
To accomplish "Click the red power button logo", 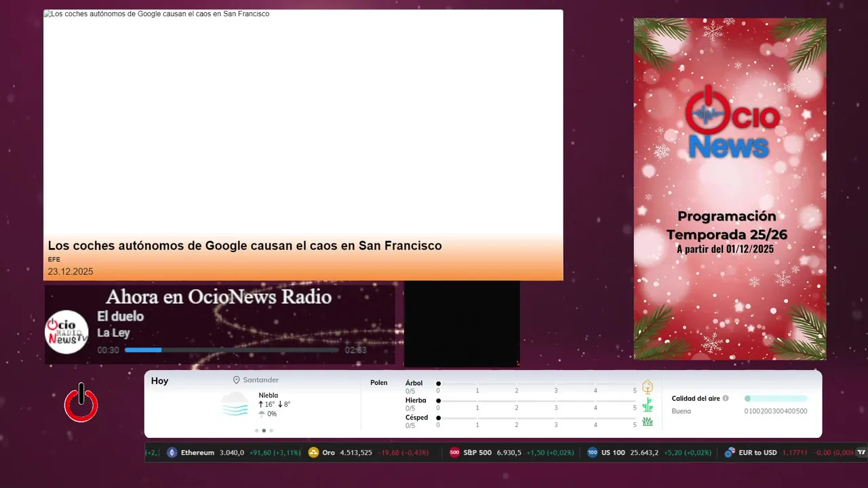I will click(81, 403).
